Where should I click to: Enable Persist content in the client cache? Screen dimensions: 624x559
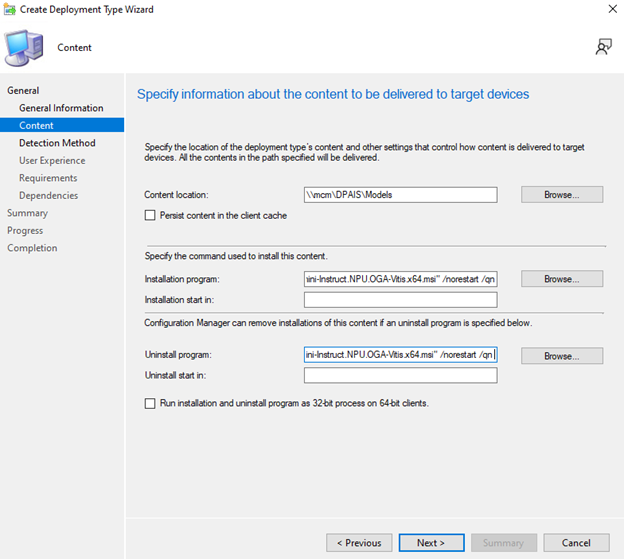point(150,215)
